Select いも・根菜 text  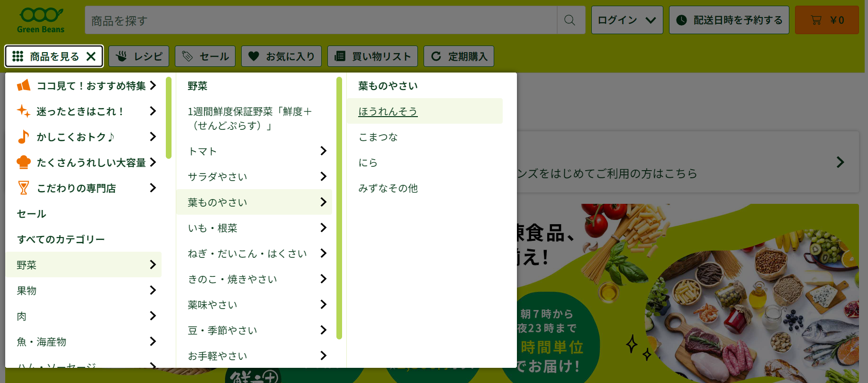[213, 228]
